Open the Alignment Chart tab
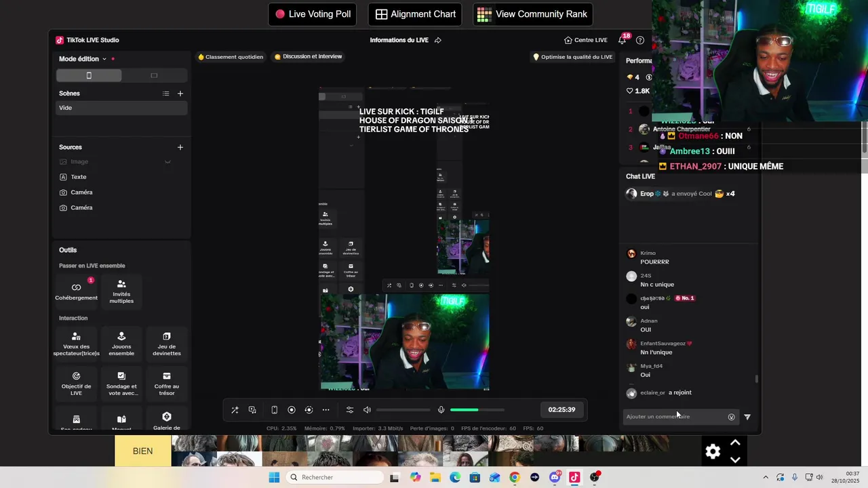This screenshot has width=868, height=488. (x=415, y=14)
